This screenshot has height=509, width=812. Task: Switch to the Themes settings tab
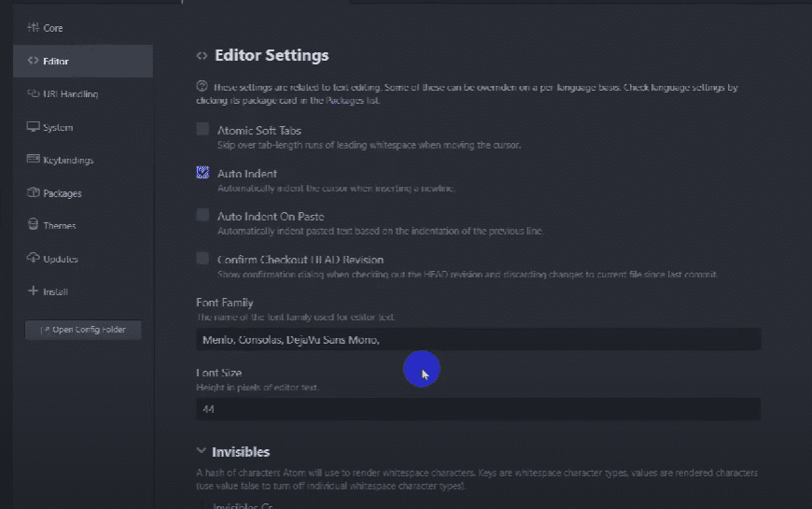[x=60, y=226]
